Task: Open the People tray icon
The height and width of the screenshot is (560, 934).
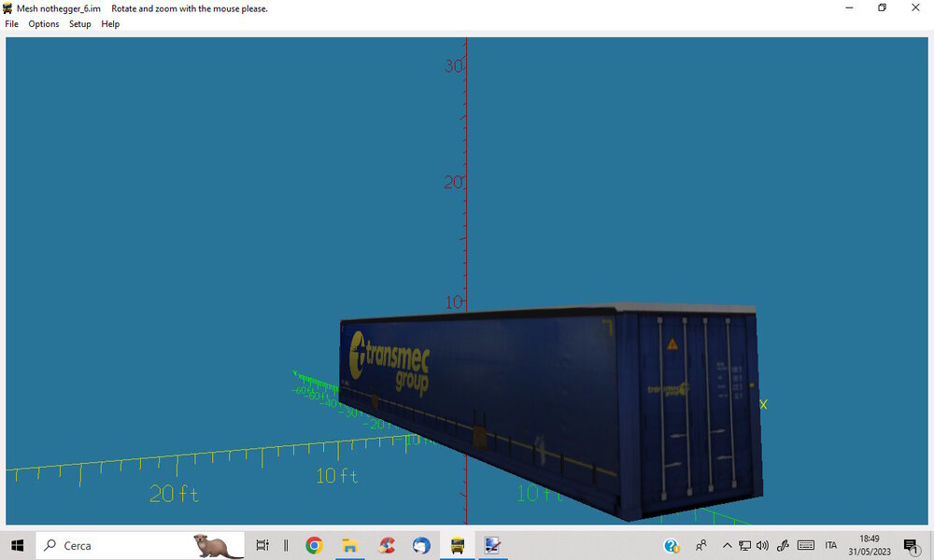Action: 701,545
